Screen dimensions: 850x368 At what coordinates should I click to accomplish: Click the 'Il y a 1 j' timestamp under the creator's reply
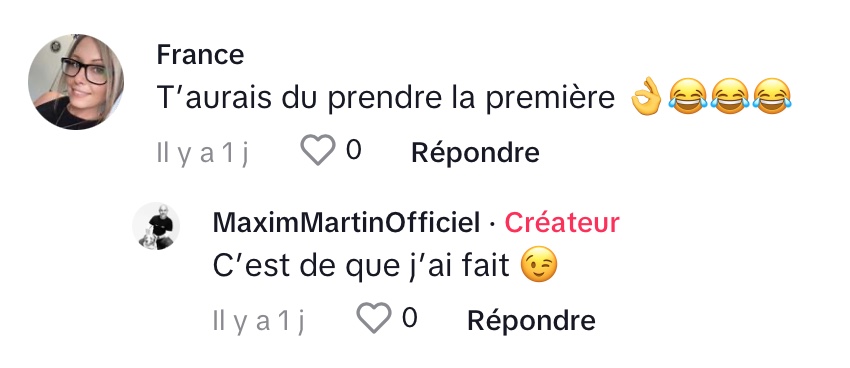click(x=258, y=321)
